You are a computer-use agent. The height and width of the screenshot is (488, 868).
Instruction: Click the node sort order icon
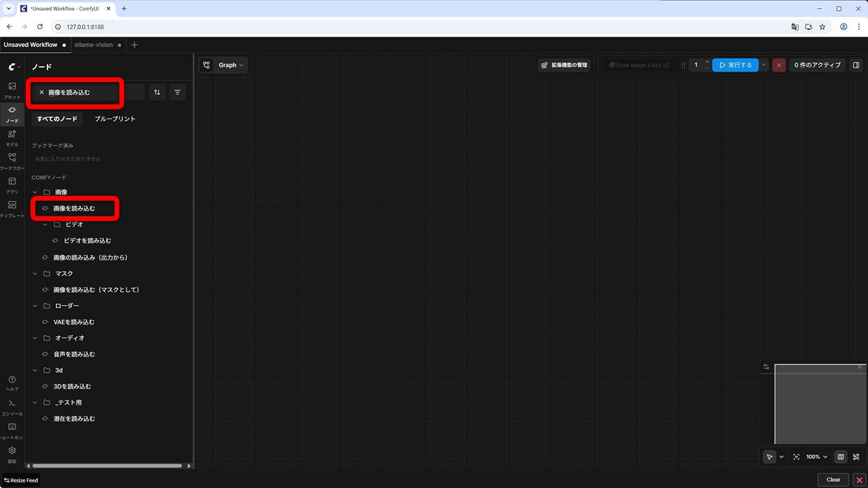click(x=157, y=92)
